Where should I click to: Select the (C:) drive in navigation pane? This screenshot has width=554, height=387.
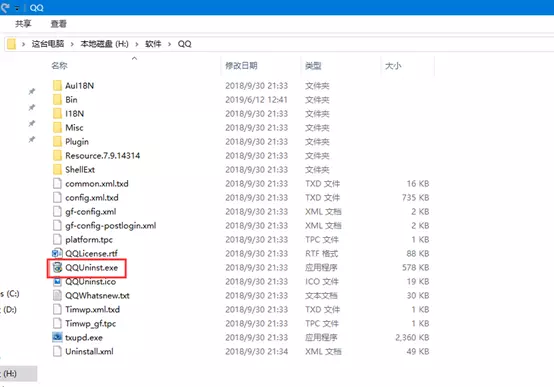(x=10, y=294)
